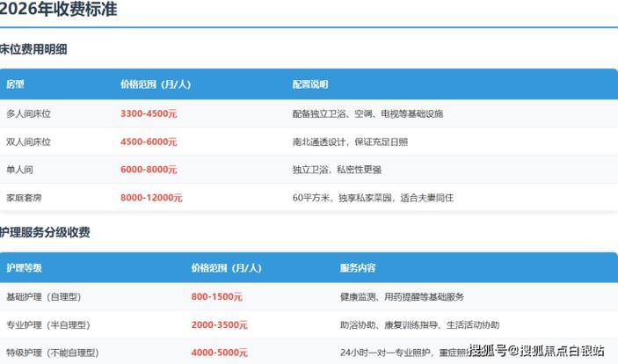618x364 pixels.
Task: Select the text '60平方米，独享私家菜园，适合夫妻同住'
Action: [373, 198]
